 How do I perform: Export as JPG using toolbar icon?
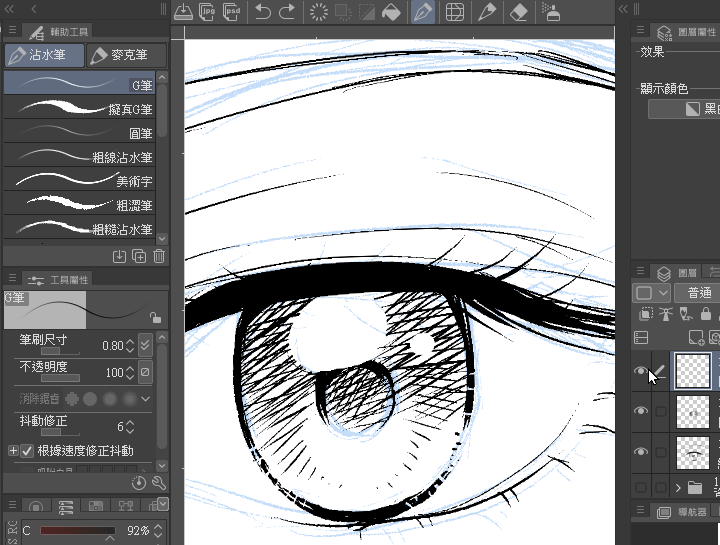[x=207, y=12]
